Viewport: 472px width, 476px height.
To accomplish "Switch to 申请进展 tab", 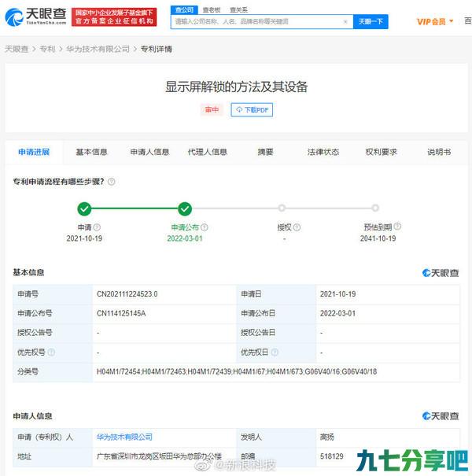I will pos(34,152).
